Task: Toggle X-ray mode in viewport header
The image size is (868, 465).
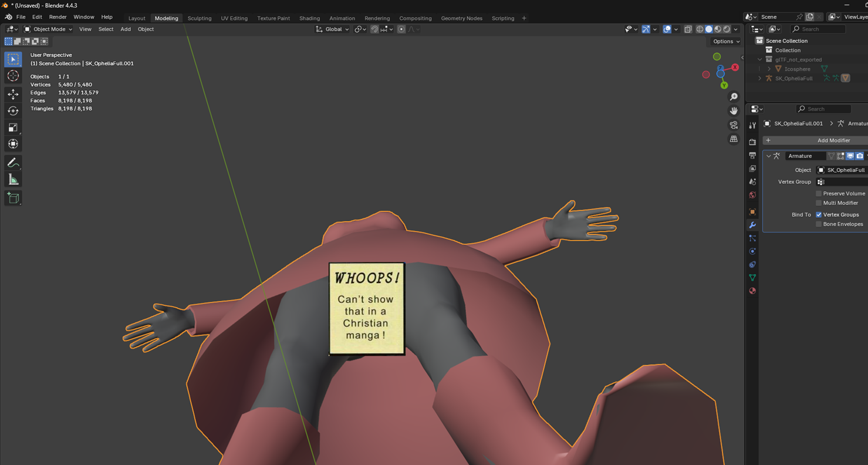Action: pos(688,29)
